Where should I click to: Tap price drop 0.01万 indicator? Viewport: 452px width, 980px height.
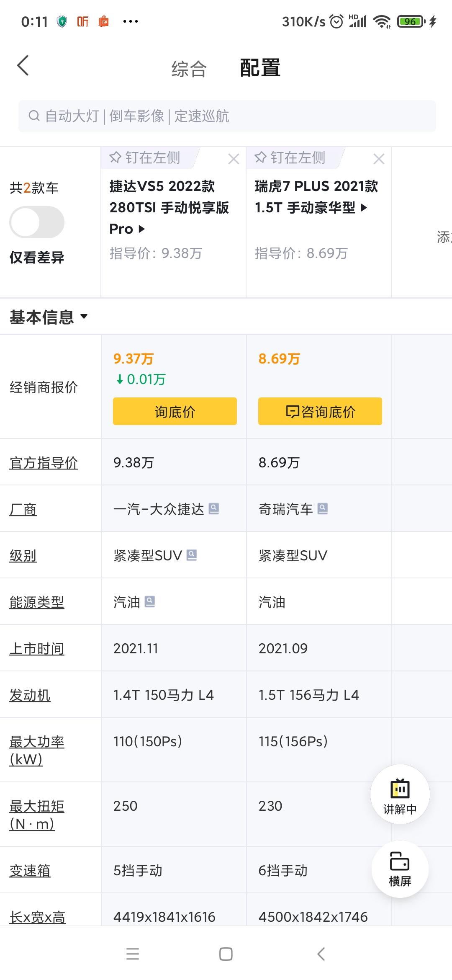(x=141, y=379)
